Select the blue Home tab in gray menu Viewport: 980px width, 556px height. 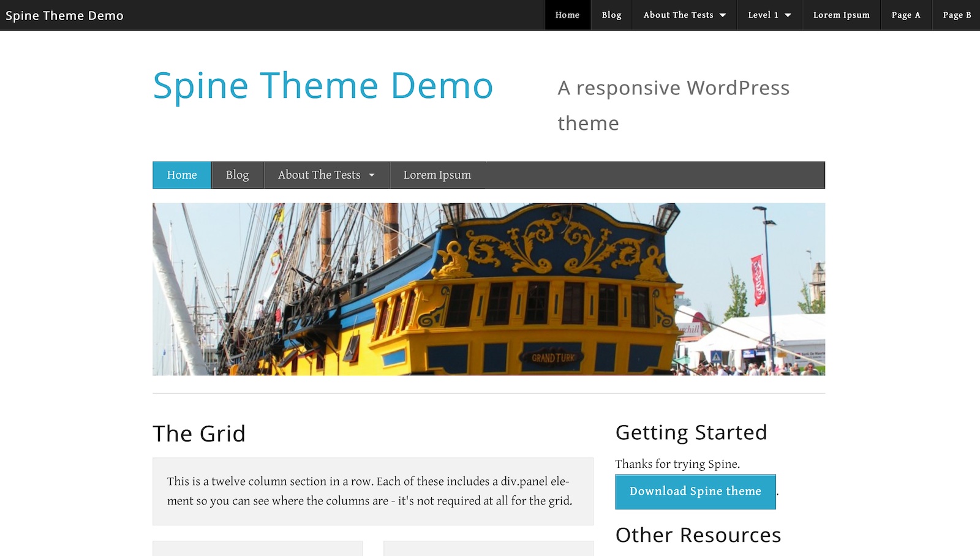[x=182, y=175]
